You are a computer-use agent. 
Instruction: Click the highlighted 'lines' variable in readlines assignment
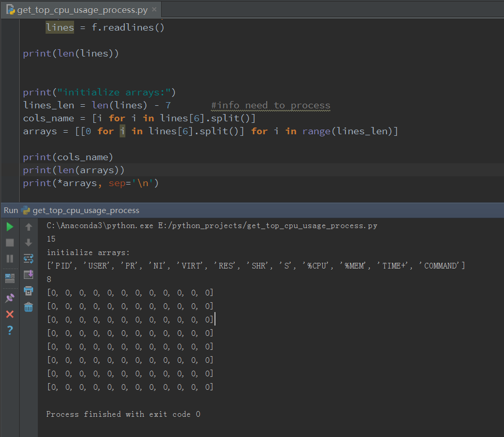[60, 27]
